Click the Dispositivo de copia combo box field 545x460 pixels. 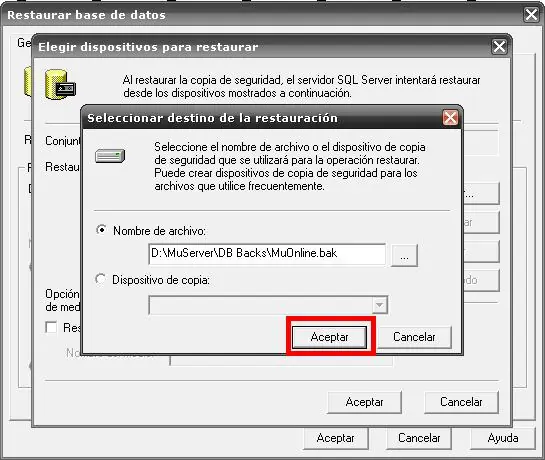pyautogui.click(x=268, y=305)
